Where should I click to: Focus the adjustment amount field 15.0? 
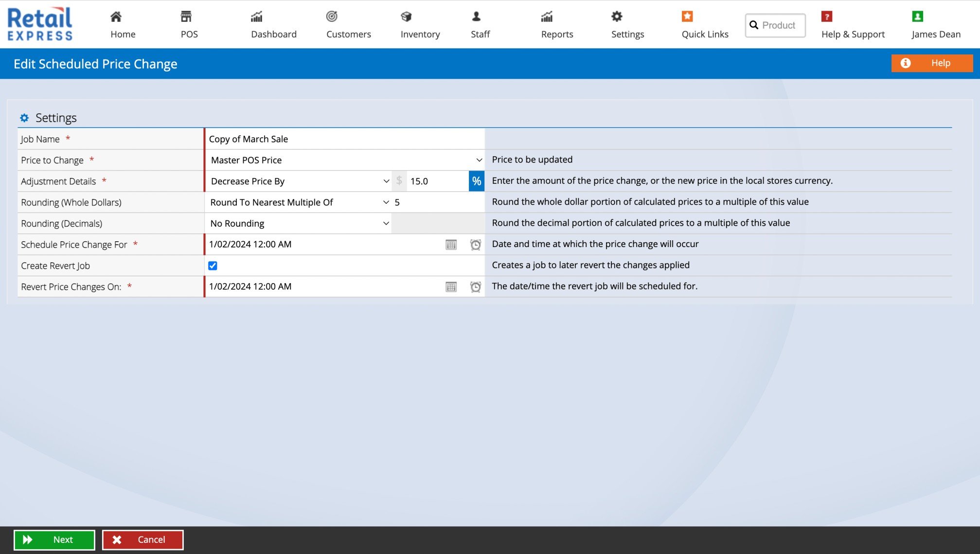tap(437, 181)
